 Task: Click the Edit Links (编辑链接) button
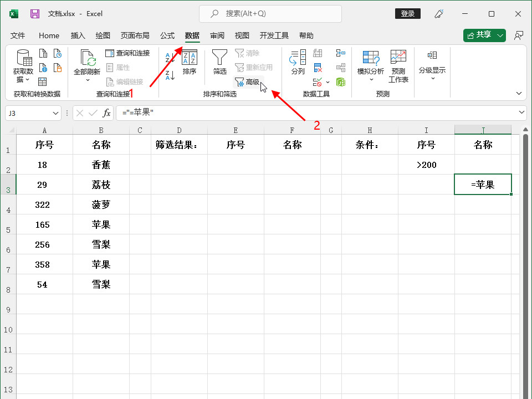pyautogui.click(x=125, y=82)
